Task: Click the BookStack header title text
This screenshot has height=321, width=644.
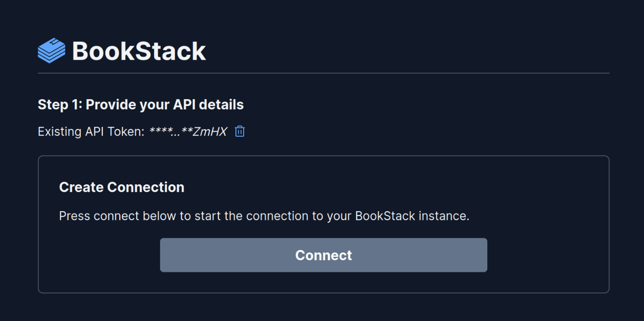Action: pyautogui.click(x=139, y=50)
